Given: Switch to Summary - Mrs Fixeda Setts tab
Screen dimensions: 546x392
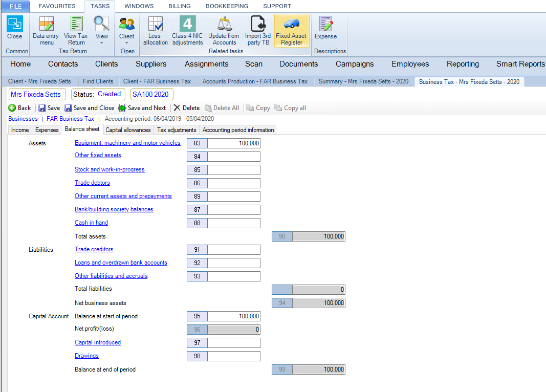Looking at the screenshot, I should click(363, 81).
